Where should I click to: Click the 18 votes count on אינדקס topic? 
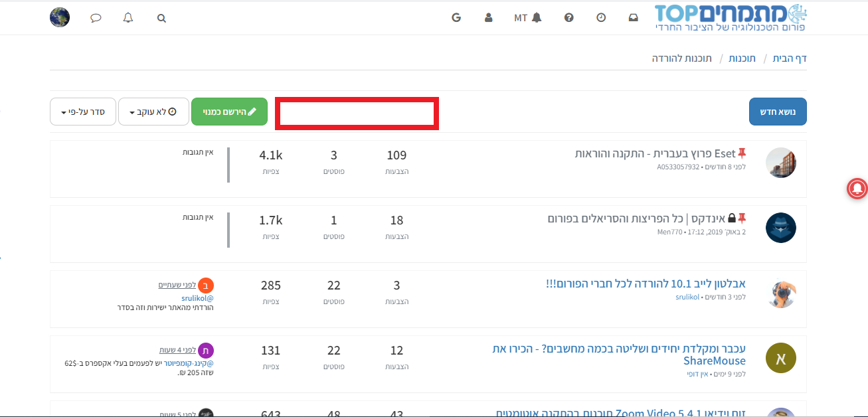tap(396, 220)
